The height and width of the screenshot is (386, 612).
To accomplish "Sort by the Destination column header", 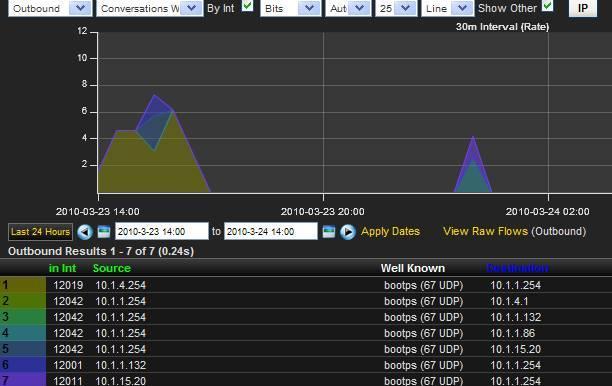I will (x=518, y=268).
